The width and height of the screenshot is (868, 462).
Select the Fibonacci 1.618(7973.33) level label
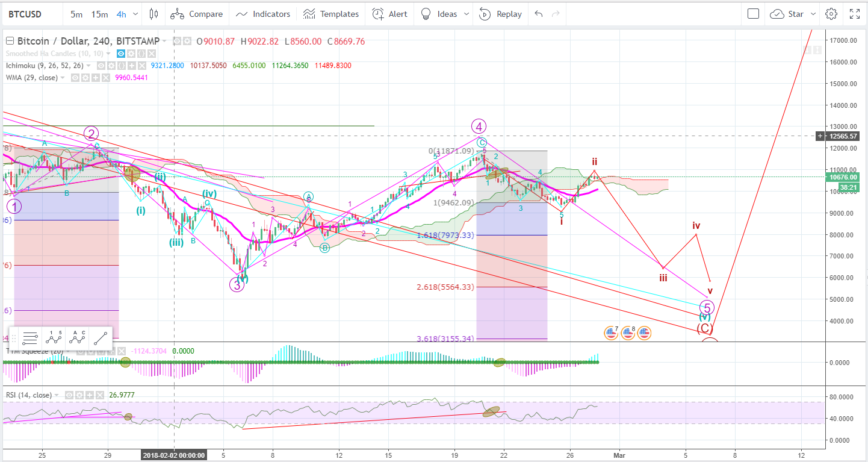(x=445, y=236)
